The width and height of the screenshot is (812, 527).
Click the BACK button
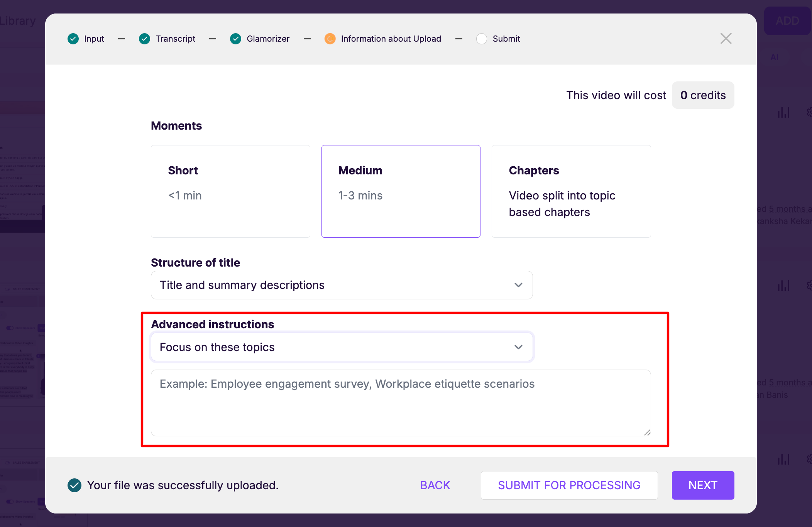[x=435, y=485]
